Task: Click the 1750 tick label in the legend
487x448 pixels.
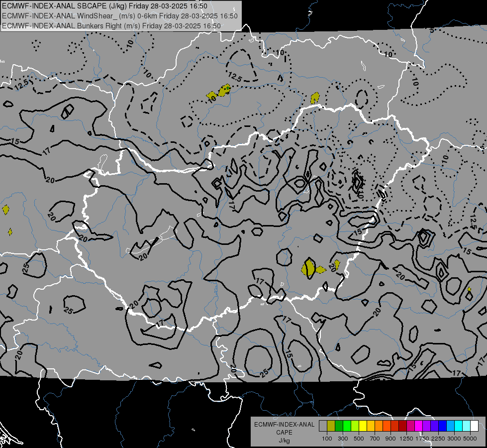Action: (422, 439)
